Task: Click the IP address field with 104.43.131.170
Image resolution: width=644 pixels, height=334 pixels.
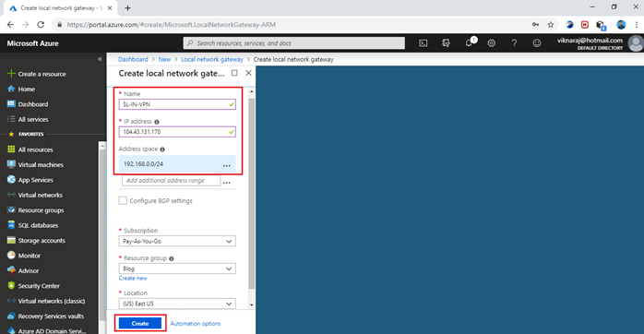Action: point(177,132)
